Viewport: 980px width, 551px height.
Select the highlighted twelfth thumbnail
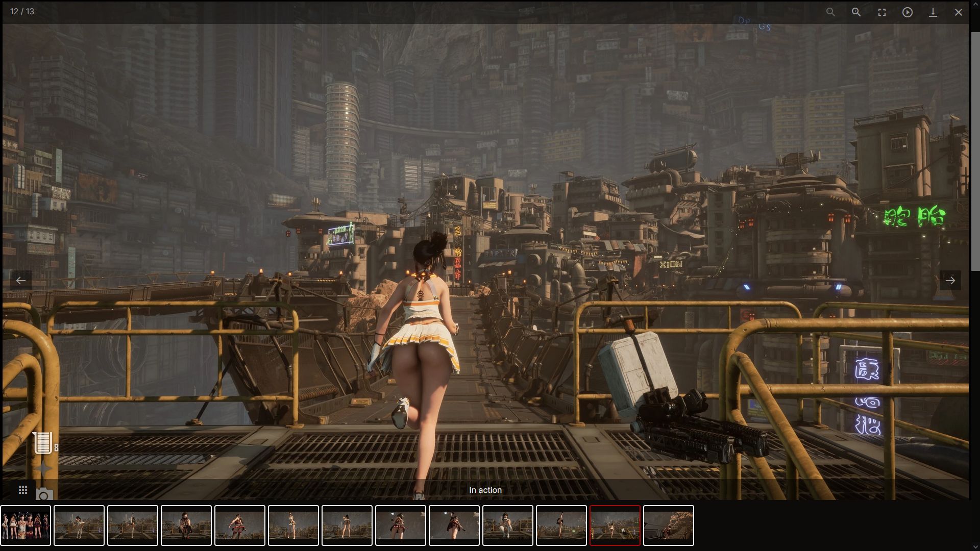click(615, 525)
